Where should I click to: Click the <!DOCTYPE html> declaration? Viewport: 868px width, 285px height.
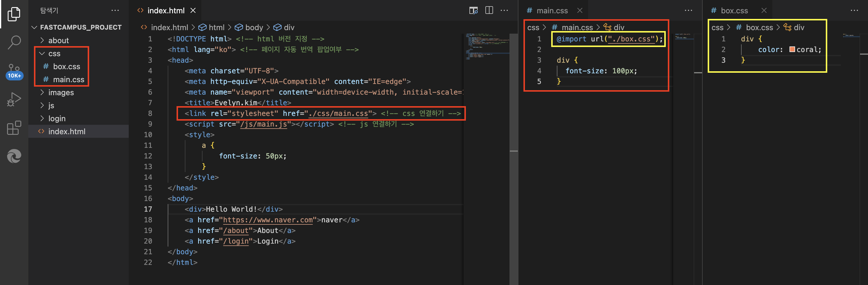click(x=200, y=39)
